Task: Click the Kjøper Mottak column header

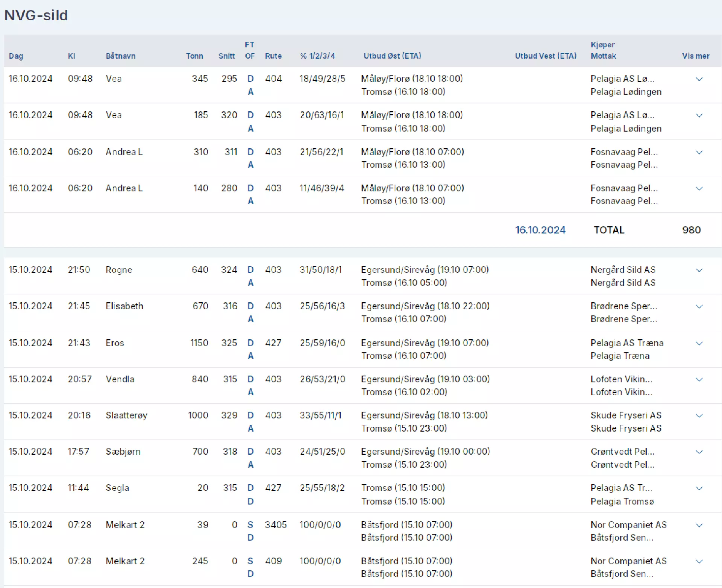Action: click(x=603, y=50)
